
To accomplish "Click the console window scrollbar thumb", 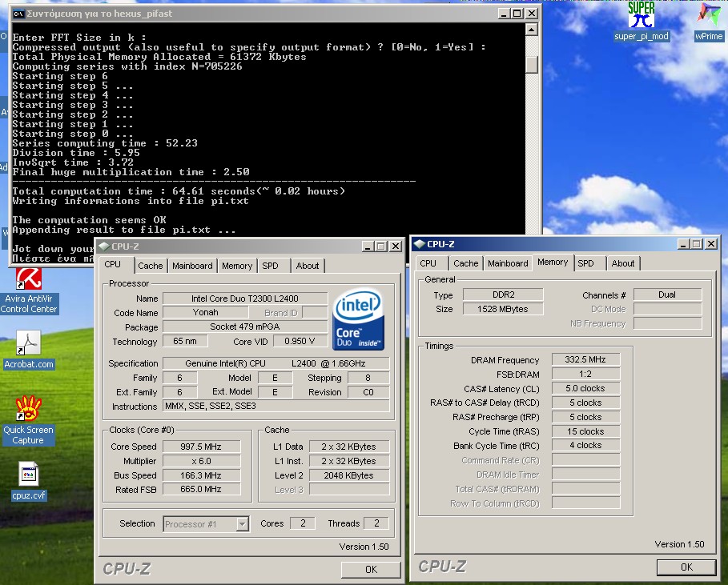I will coord(532,64).
